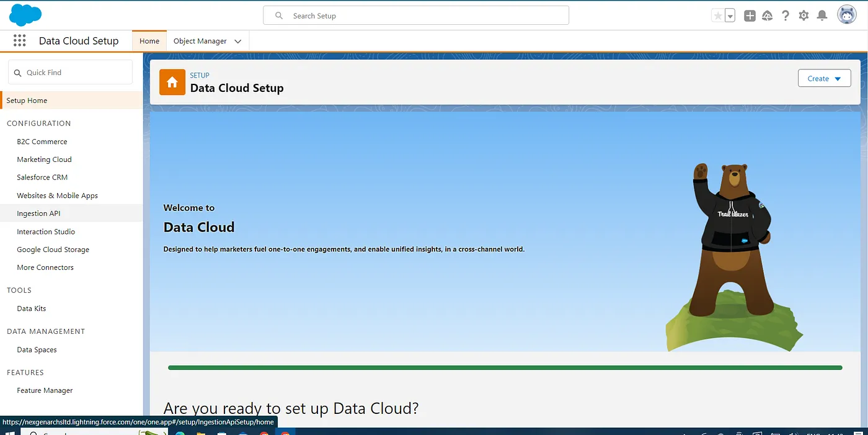
Task: Open More Connectors in the sidebar
Action: [45, 267]
